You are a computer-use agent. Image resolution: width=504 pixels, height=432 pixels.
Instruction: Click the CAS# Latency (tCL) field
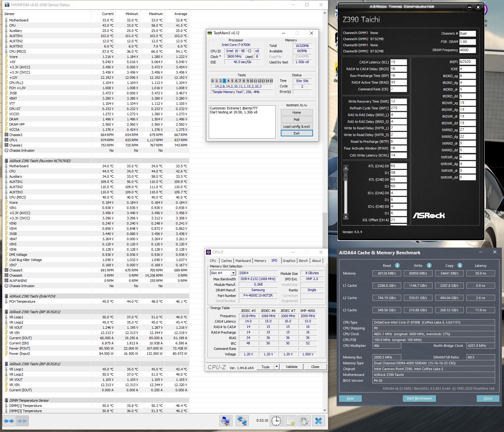tap(398, 62)
